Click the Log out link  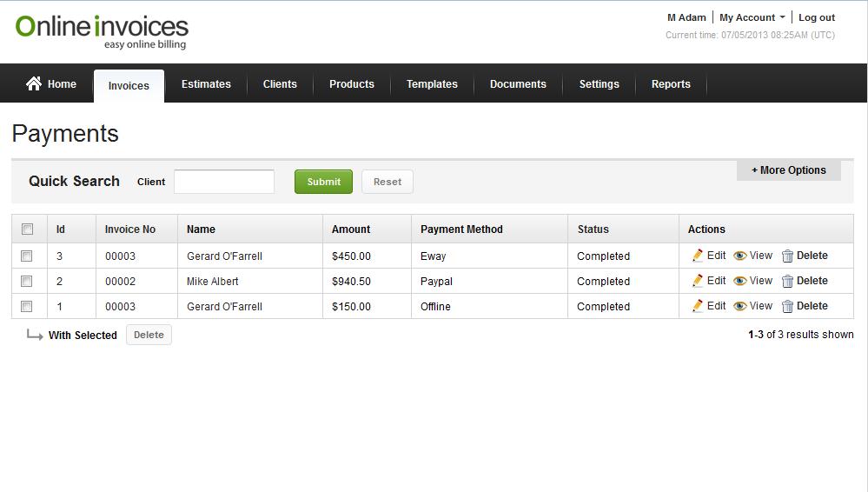click(x=816, y=17)
